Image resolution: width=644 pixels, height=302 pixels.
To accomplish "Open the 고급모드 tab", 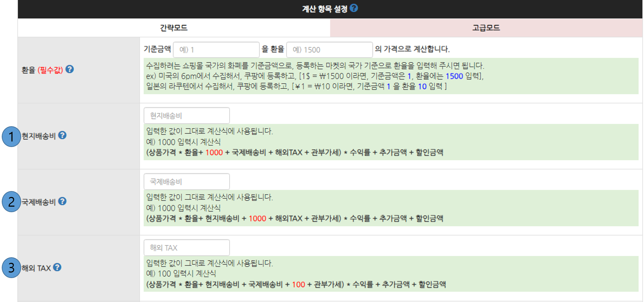I will (486, 28).
